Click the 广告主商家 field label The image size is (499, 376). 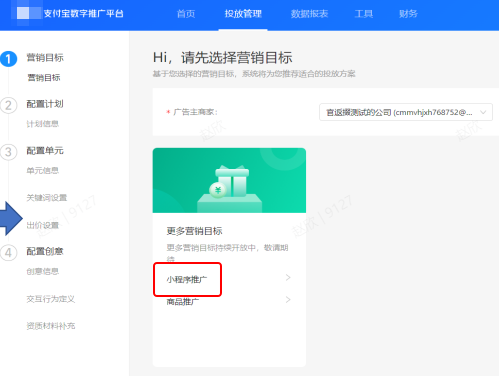pyautogui.click(x=195, y=112)
